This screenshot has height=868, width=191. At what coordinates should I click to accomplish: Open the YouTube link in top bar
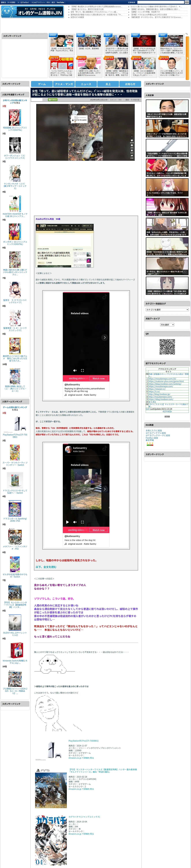(60, 2)
